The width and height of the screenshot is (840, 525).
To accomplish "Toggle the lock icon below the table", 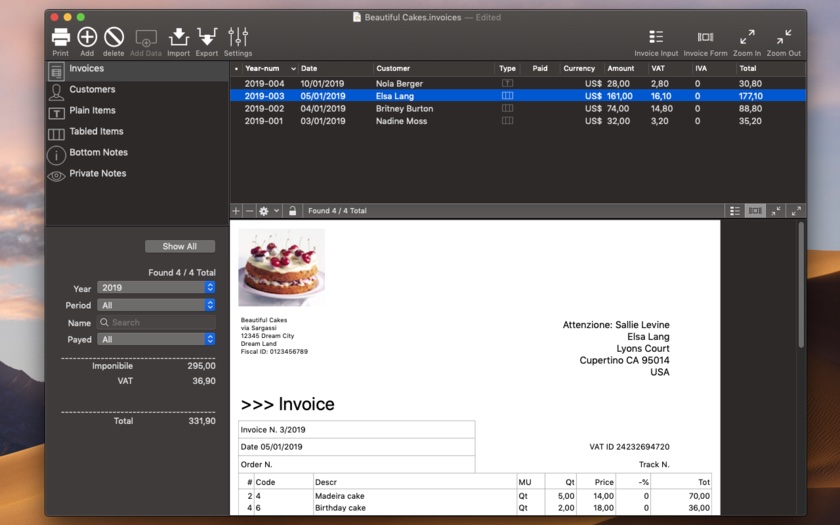I will [x=292, y=211].
